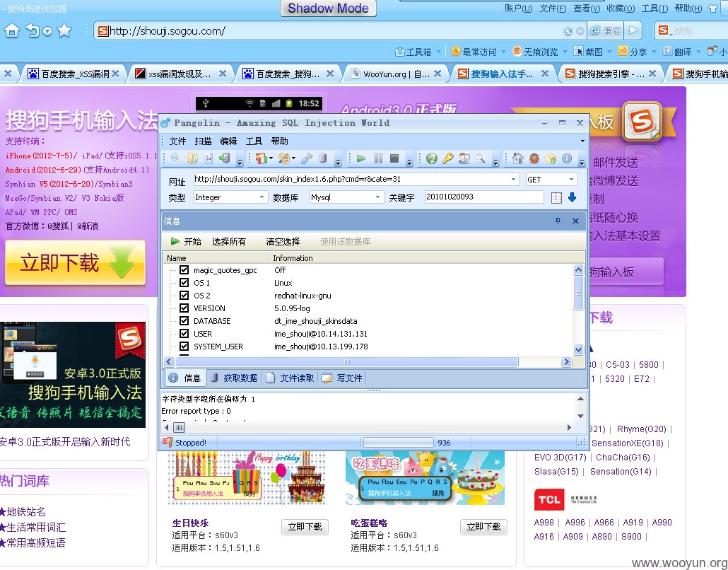Click the browser home icon

(12, 30)
